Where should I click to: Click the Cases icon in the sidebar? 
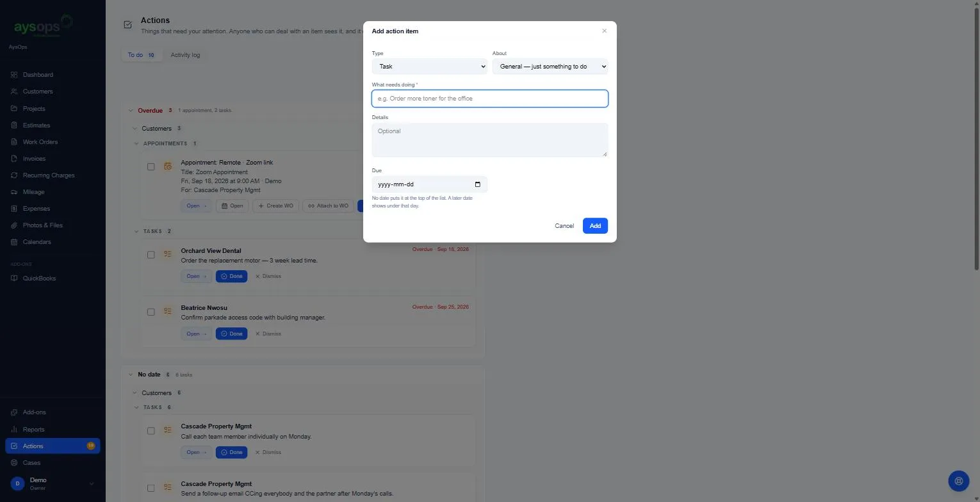[x=14, y=463]
